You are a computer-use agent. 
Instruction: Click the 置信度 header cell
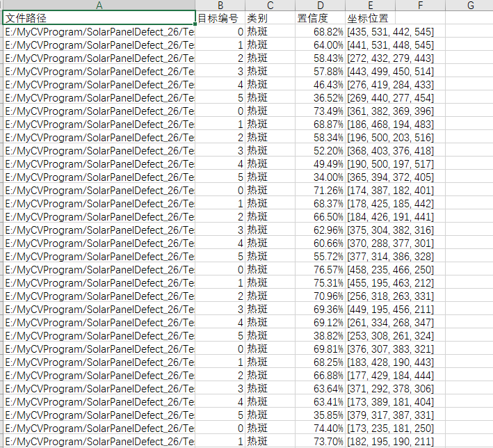[x=320, y=17]
